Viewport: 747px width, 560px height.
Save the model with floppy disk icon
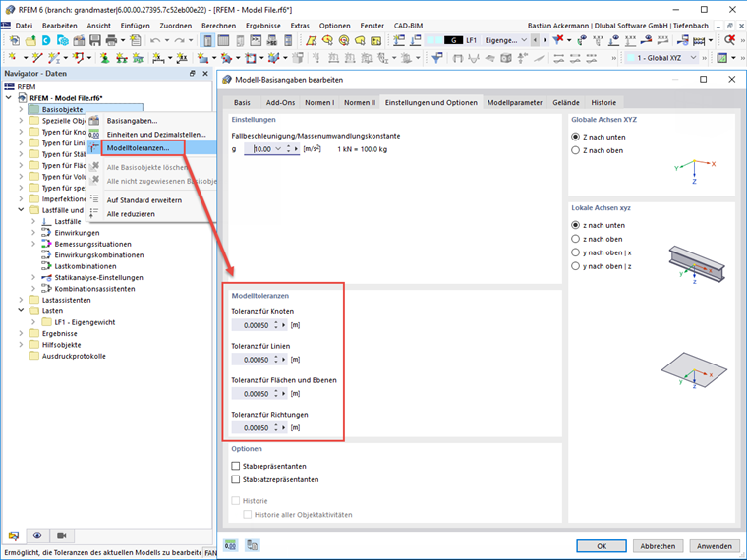point(95,40)
